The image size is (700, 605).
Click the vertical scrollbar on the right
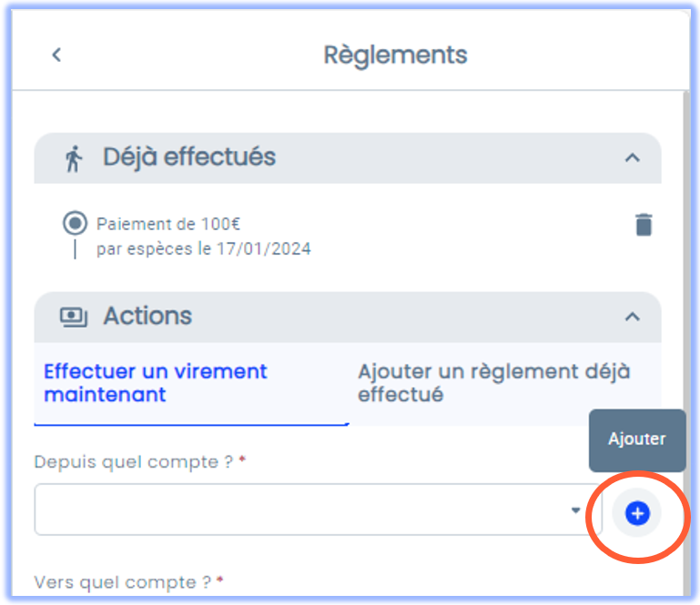[686, 344]
